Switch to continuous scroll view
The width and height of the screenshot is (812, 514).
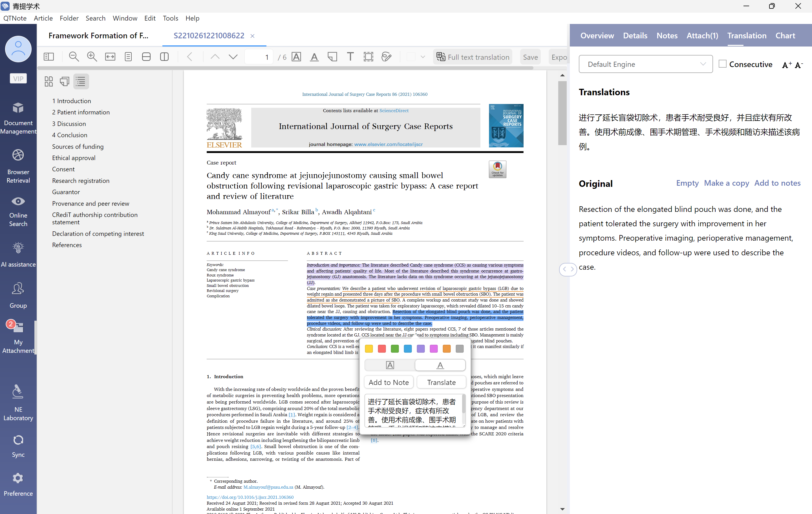coord(146,57)
